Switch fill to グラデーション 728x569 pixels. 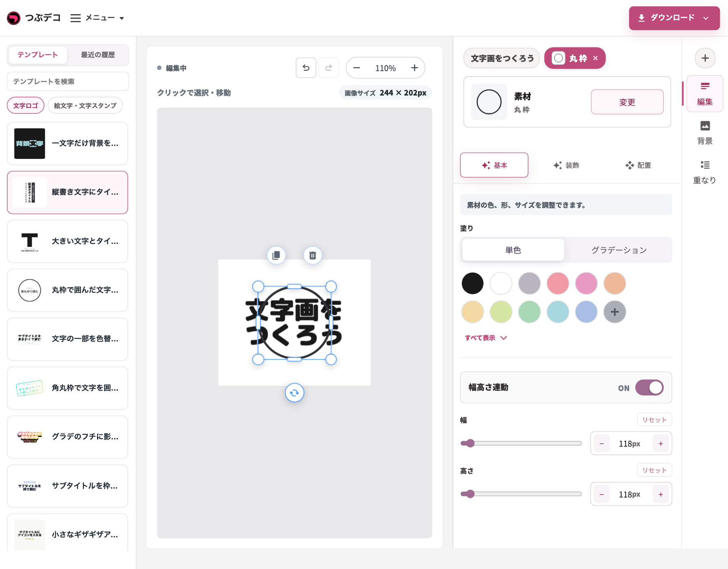click(619, 250)
